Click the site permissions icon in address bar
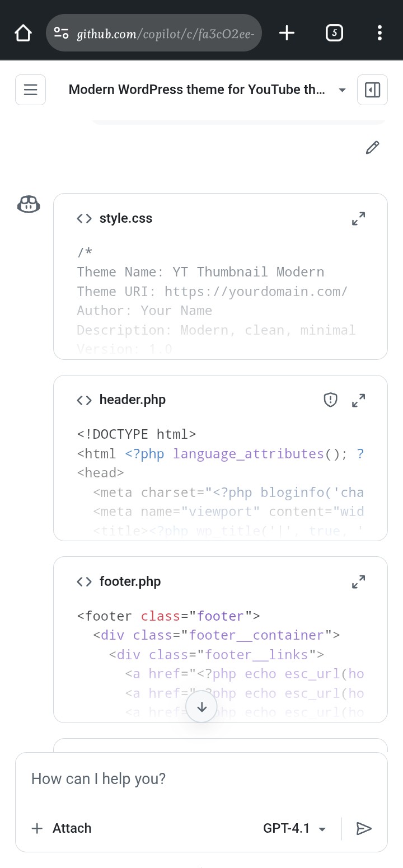Screen dimensions: 403x868 [x=62, y=33]
